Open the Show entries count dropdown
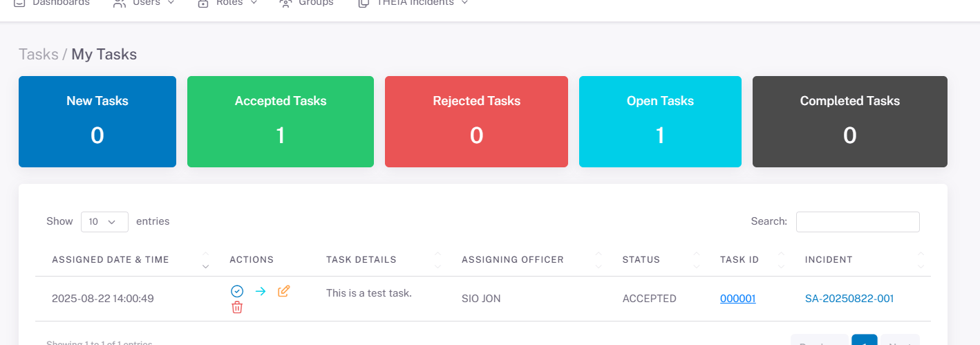Screen dimensions: 980x345 click(104, 221)
